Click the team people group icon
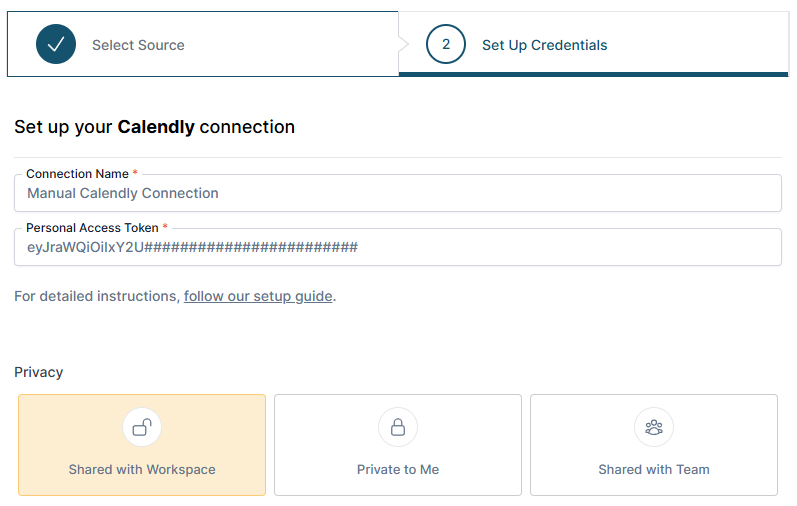Viewport: 797px width, 506px height. 654,427
